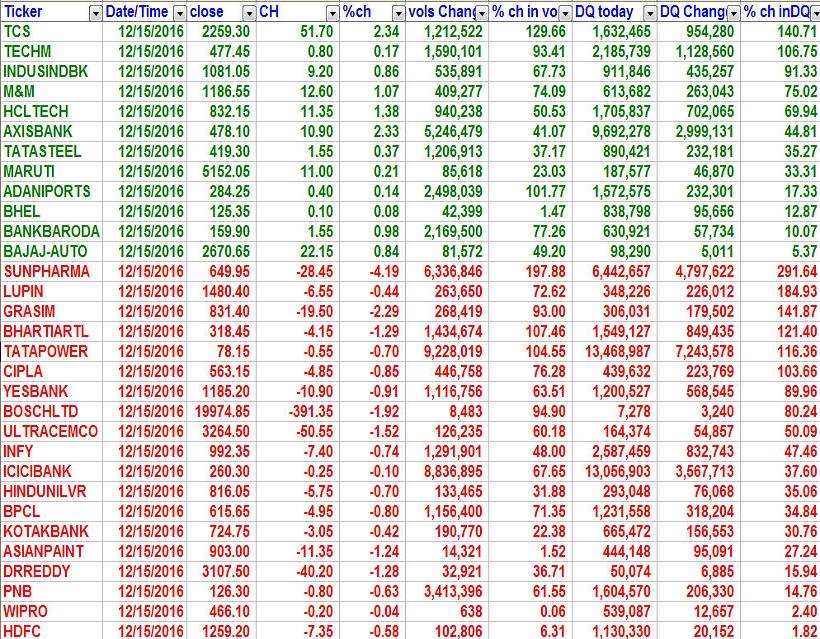Open the Ticker column filter dropdown
Image resolution: width=820 pixels, height=639 pixels.
pos(95,13)
